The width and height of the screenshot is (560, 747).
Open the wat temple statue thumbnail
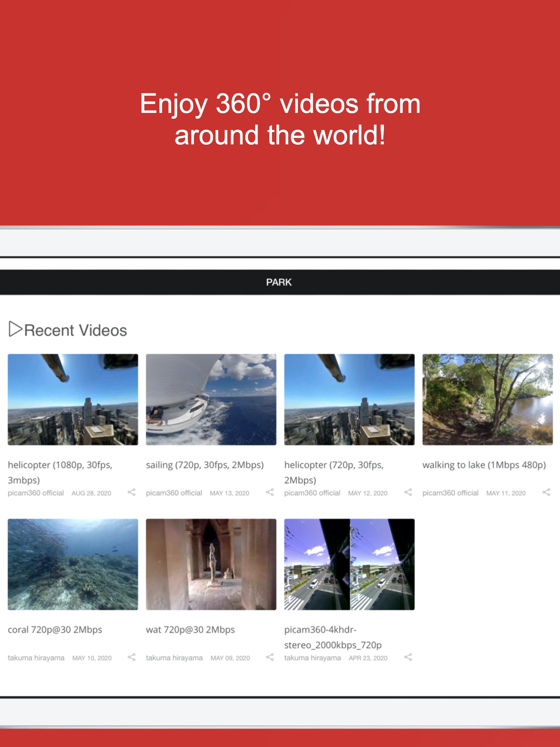click(x=211, y=564)
